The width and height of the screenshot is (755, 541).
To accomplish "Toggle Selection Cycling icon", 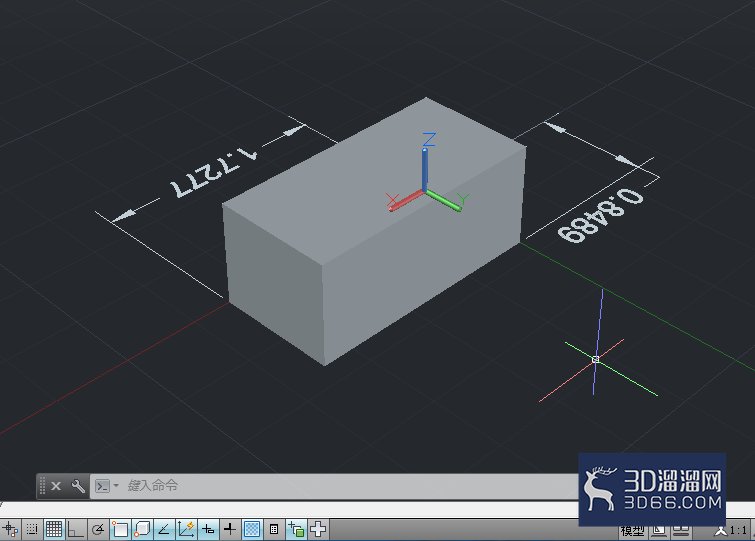I will tap(296, 529).
